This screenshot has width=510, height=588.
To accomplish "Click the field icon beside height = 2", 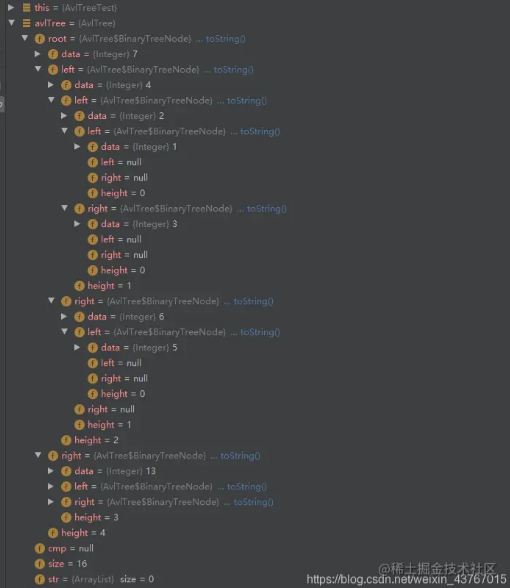I will (x=66, y=440).
